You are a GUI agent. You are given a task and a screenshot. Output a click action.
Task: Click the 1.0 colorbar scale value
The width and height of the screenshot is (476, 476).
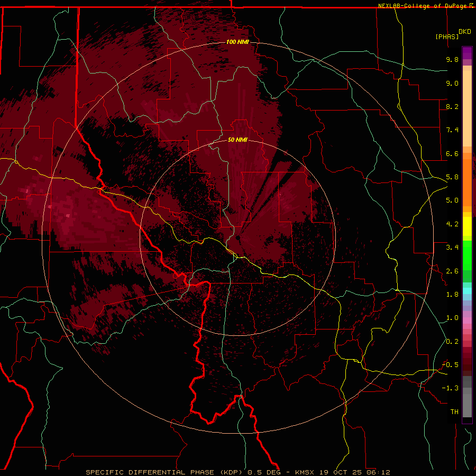click(452, 318)
